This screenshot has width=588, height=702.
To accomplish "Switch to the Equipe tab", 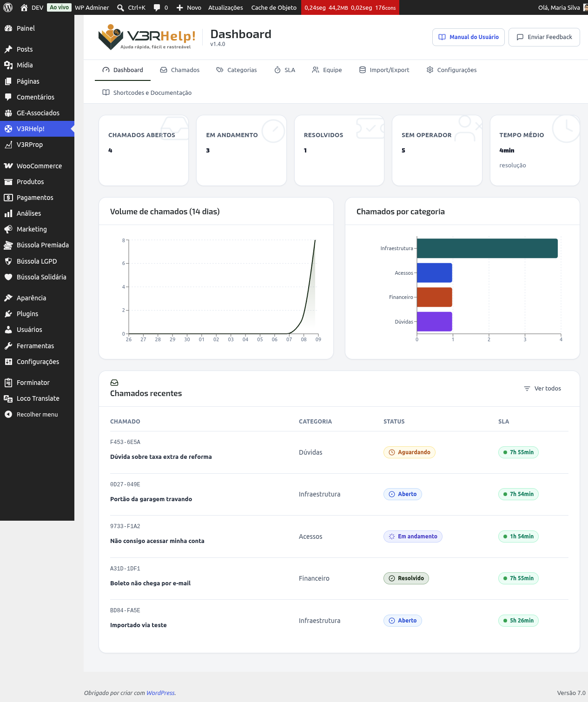I will (327, 70).
